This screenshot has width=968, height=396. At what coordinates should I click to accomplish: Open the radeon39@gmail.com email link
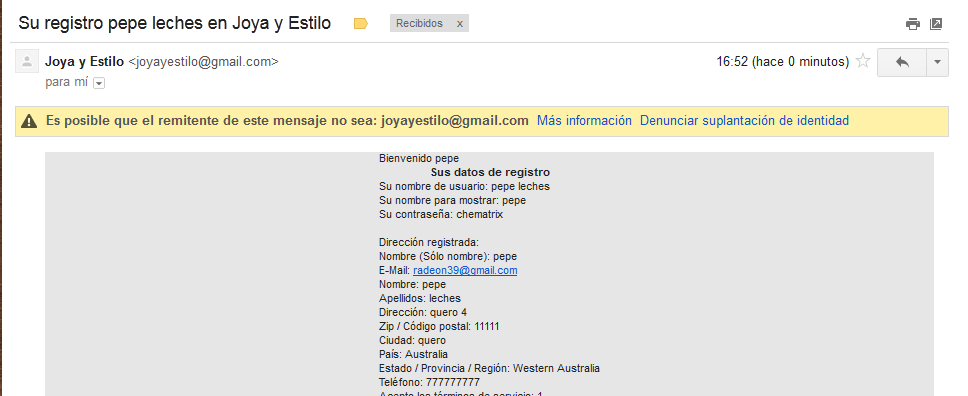point(465,270)
